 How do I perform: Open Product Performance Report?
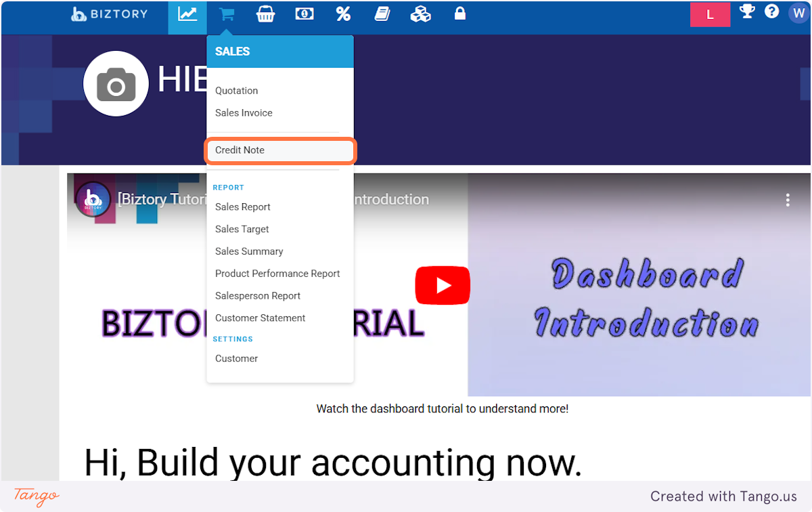tap(277, 274)
